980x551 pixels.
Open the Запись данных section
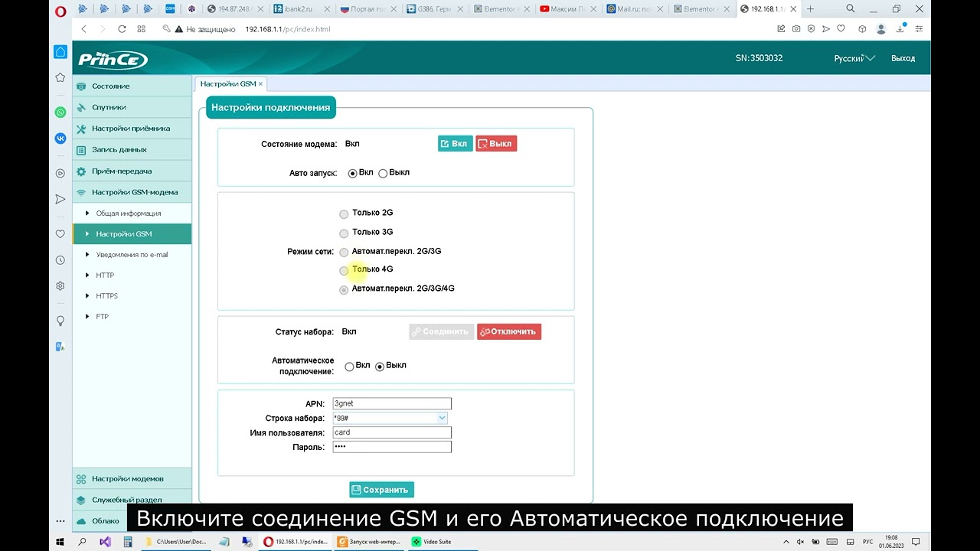coord(132,150)
